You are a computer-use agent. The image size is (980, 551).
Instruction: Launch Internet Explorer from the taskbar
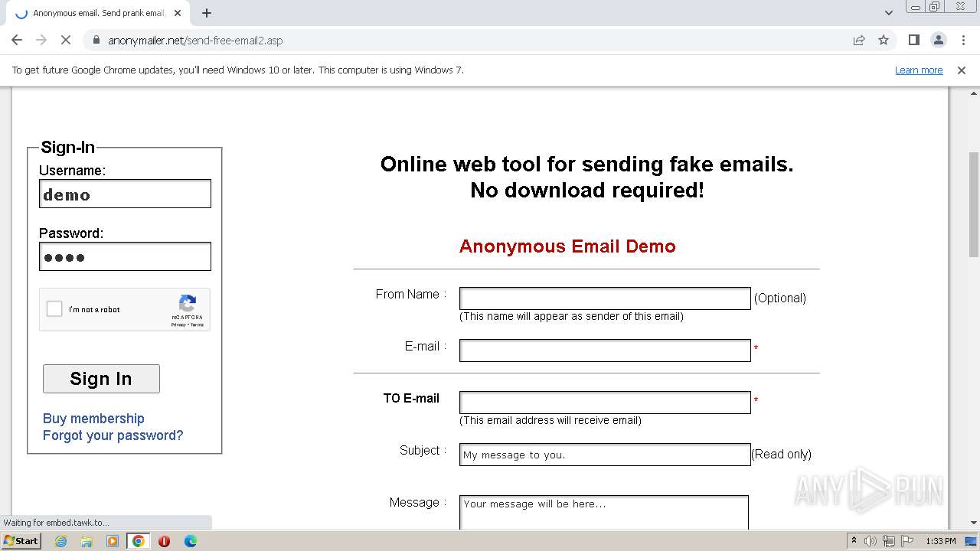(60, 541)
